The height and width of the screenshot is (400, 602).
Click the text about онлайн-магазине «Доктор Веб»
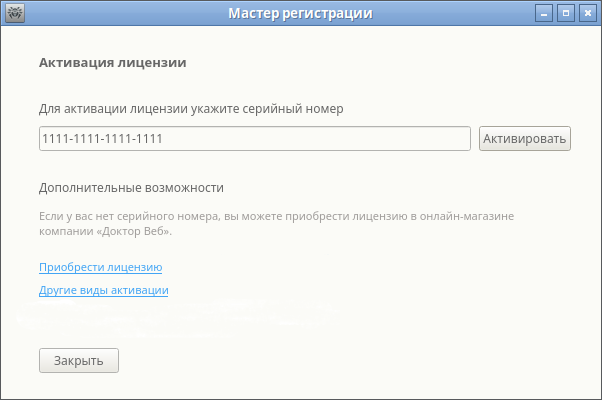point(276,224)
